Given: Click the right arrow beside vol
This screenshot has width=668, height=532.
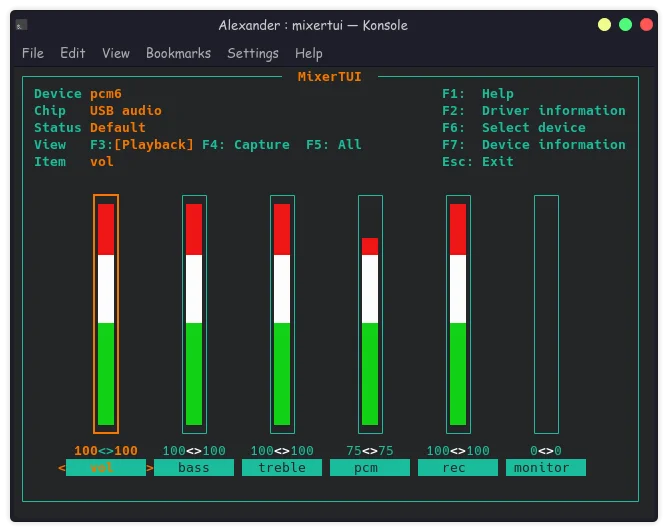Looking at the screenshot, I should tap(150, 468).
